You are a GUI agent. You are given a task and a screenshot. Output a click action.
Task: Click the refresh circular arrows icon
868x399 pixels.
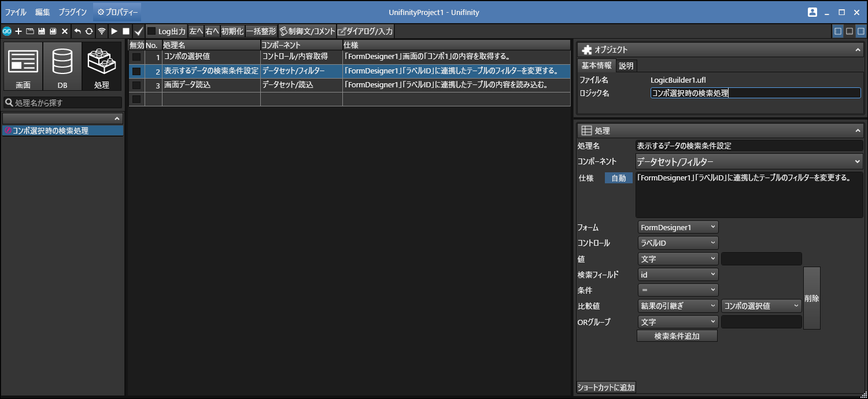(89, 31)
